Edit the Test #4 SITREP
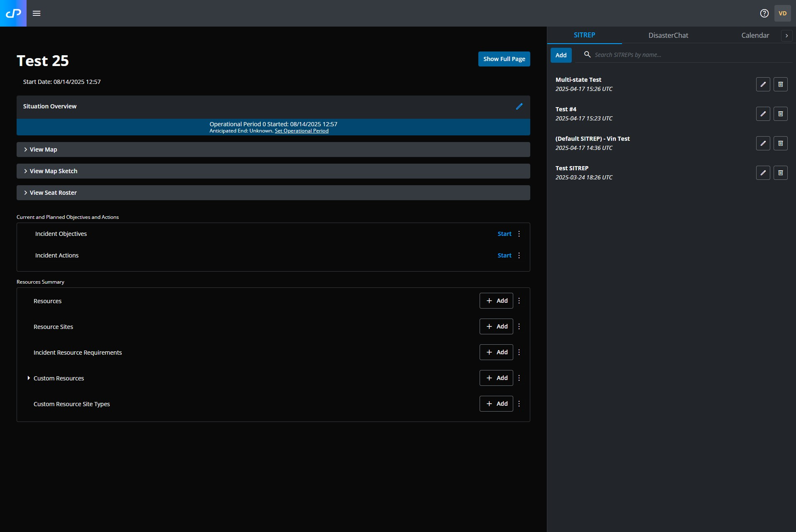 (x=763, y=114)
